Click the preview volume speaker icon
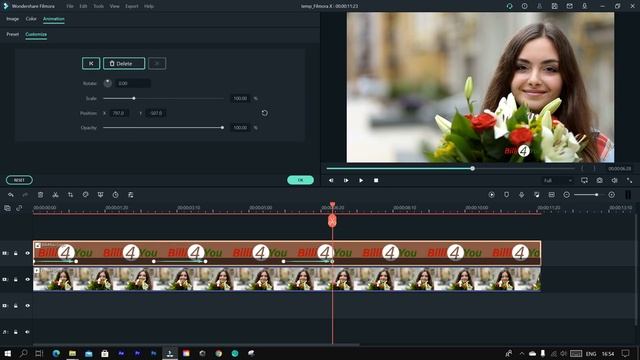Screen dimensions: 640x360 614,180
